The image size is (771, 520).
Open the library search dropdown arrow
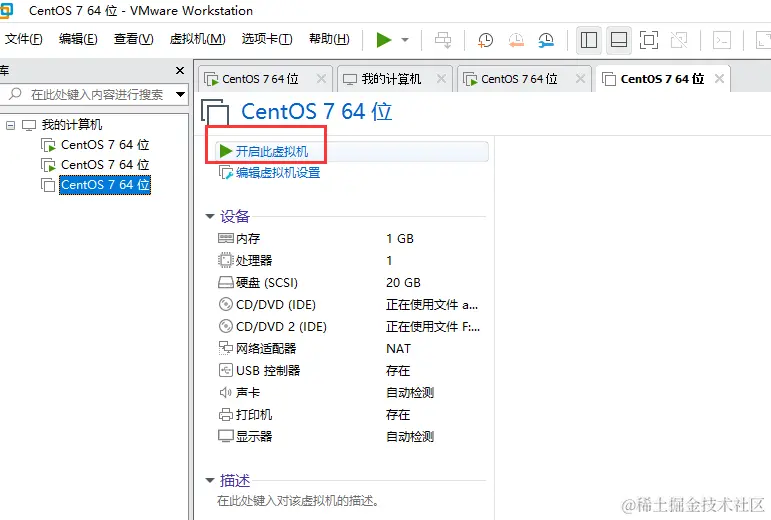tap(180, 94)
